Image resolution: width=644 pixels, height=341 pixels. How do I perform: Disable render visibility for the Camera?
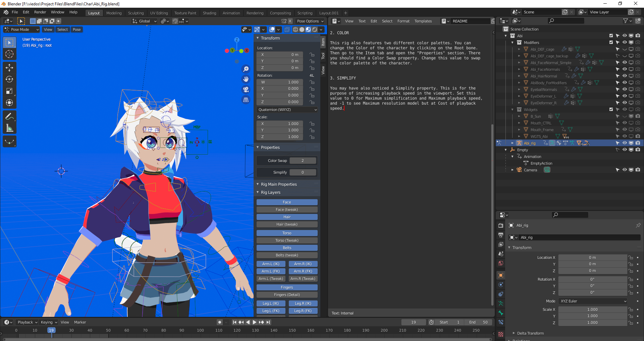[x=638, y=170]
